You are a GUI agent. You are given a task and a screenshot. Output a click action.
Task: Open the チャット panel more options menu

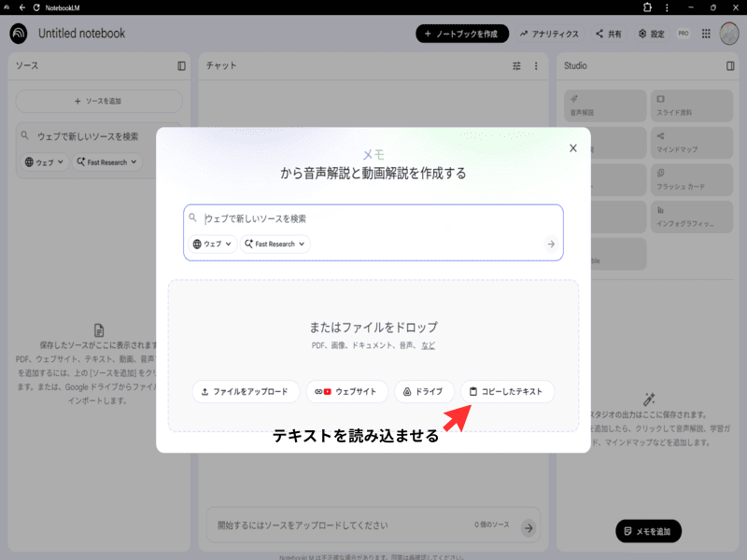(536, 65)
